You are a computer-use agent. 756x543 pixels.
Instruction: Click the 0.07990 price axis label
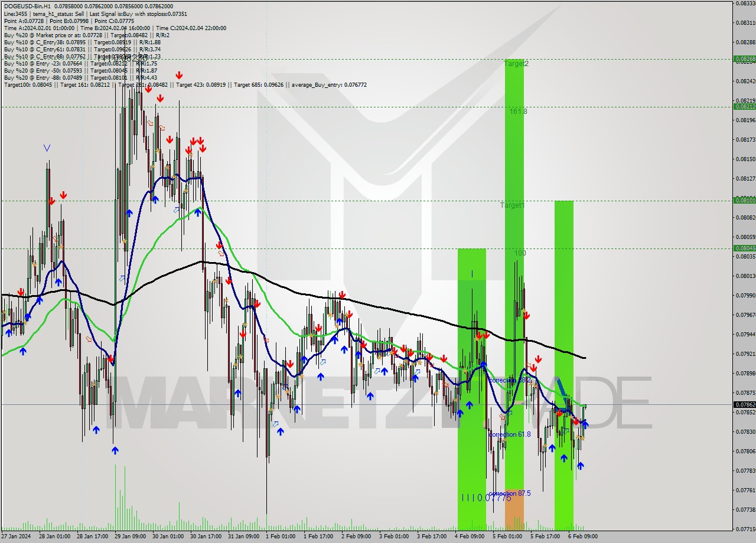click(x=745, y=296)
